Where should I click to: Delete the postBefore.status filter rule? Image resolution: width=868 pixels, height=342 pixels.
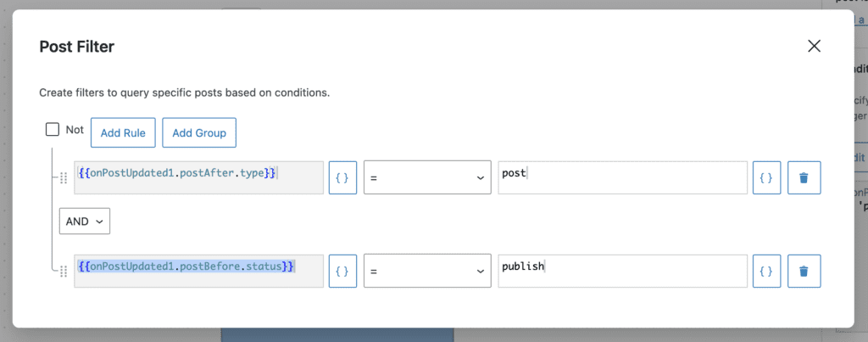(x=804, y=271)
